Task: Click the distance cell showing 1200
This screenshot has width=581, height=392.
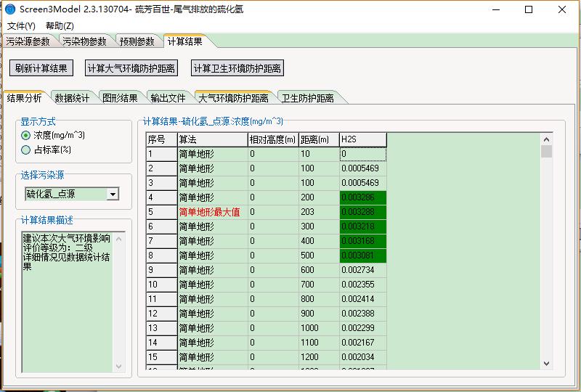Action: 319,357
